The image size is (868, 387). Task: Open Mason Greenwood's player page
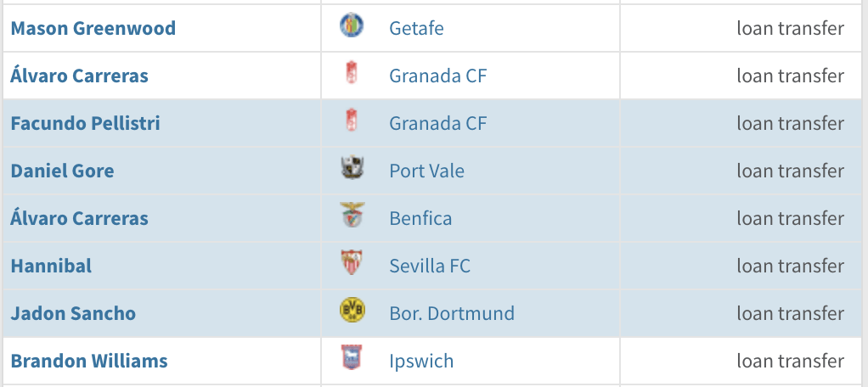coord(93,28)
